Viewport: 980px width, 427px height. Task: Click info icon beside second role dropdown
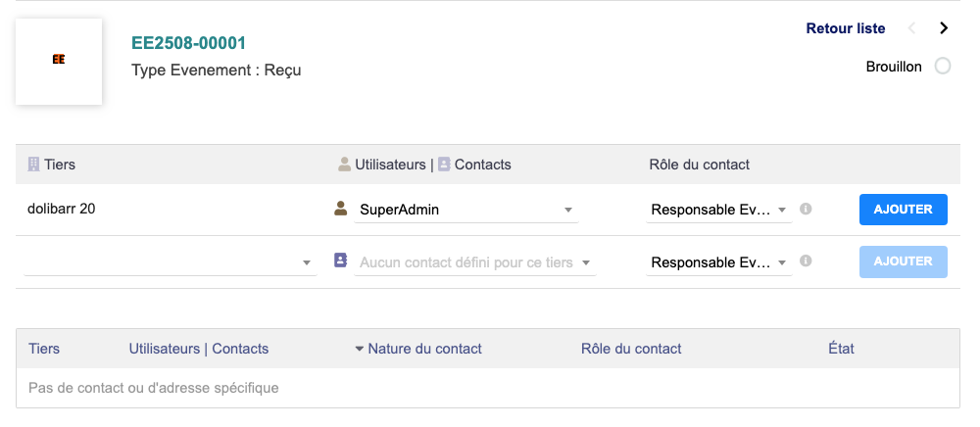806,261
